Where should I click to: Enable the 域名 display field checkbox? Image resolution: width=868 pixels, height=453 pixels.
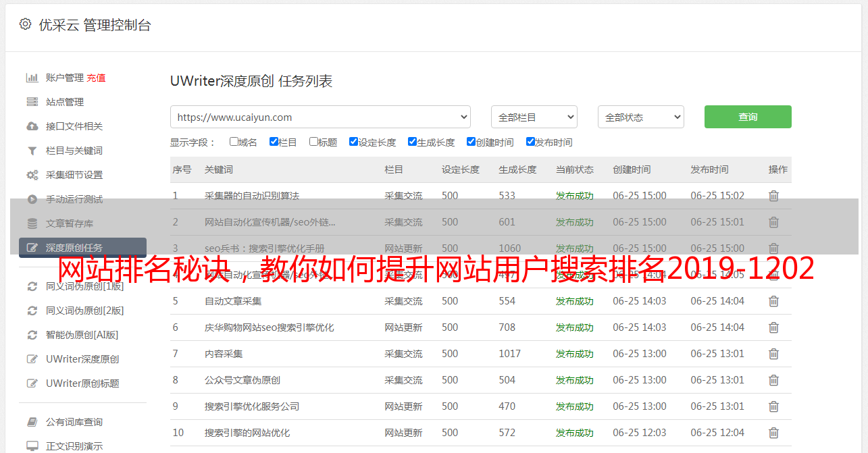[x=234, y=142]
